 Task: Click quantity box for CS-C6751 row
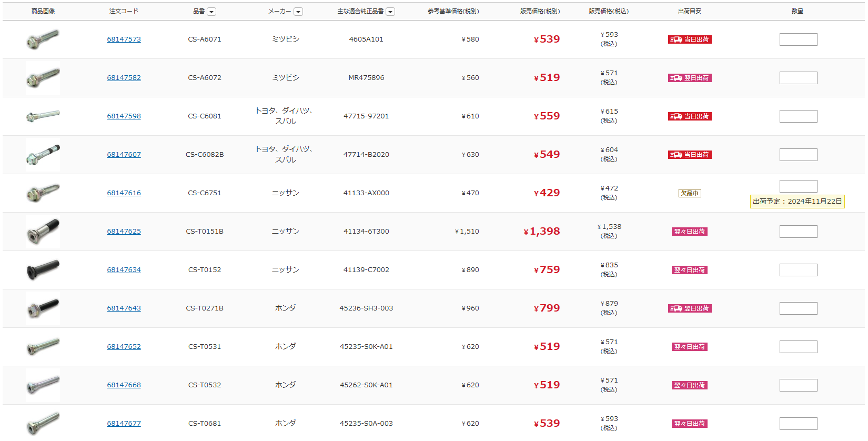798,186
